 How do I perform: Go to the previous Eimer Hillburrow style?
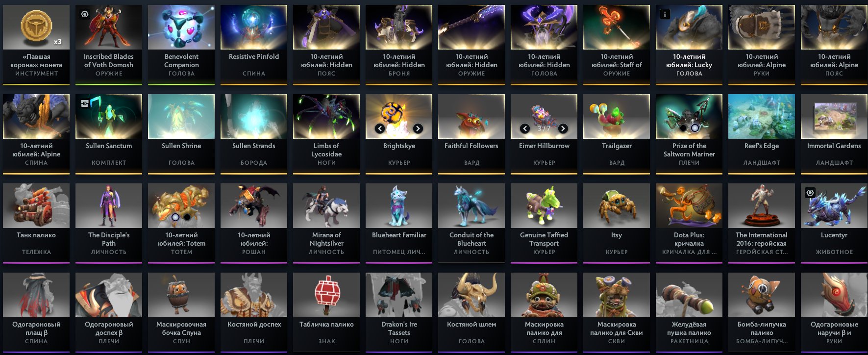525,128
